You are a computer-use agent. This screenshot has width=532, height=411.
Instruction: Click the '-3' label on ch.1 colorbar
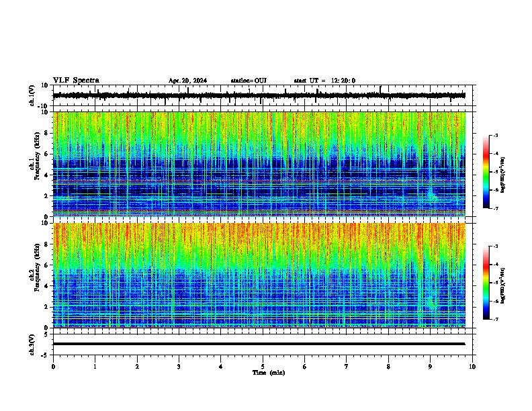496,136
